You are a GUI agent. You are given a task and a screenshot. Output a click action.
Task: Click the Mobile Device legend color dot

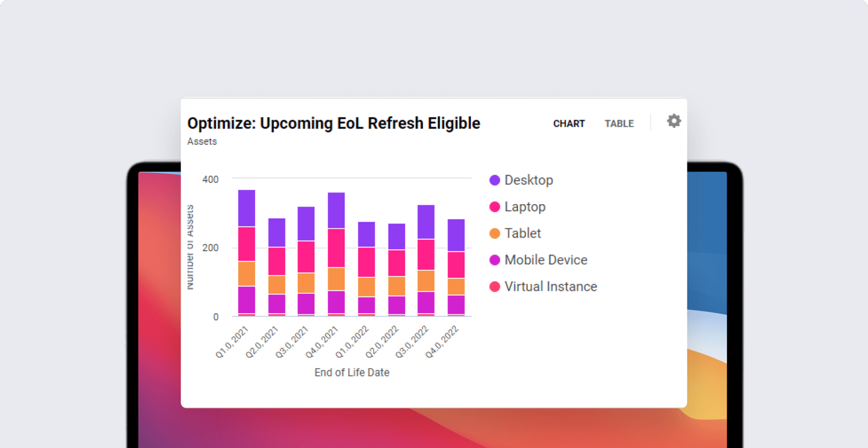tap(495, 260)
